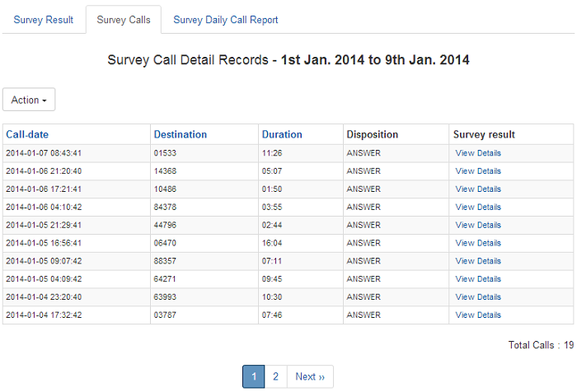View Details for call to 63993
Viewport: 577px width, 392px height.
[x=478, y=297]
